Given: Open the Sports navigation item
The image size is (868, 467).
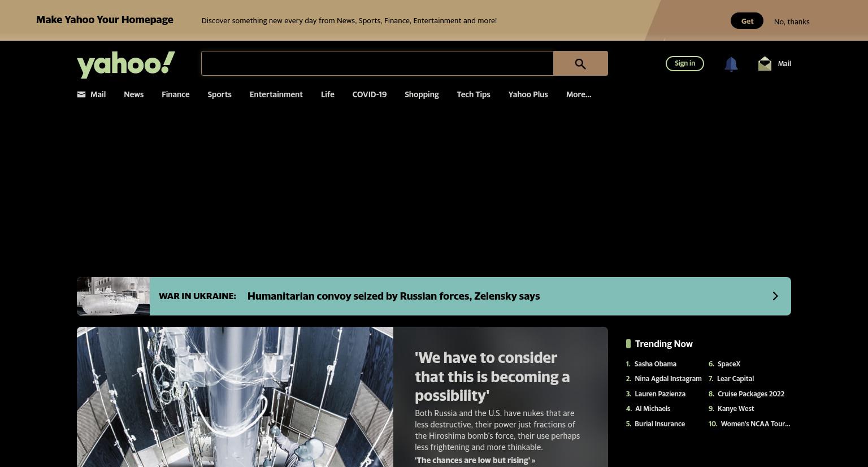Looking at the screenshot, I should tap(219, 94).
